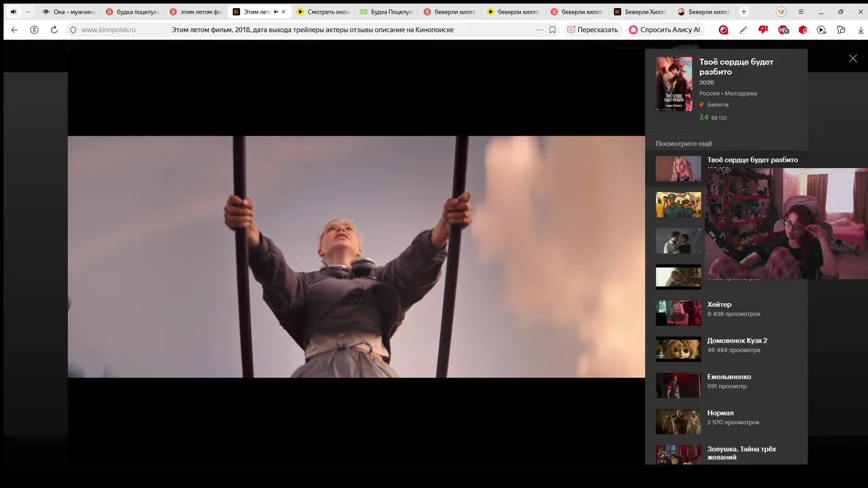Click the 'Домовенок Кузя 2' title
Viewport: 868px width, 488px height.
pyautogui.click(x=737, y=340)
